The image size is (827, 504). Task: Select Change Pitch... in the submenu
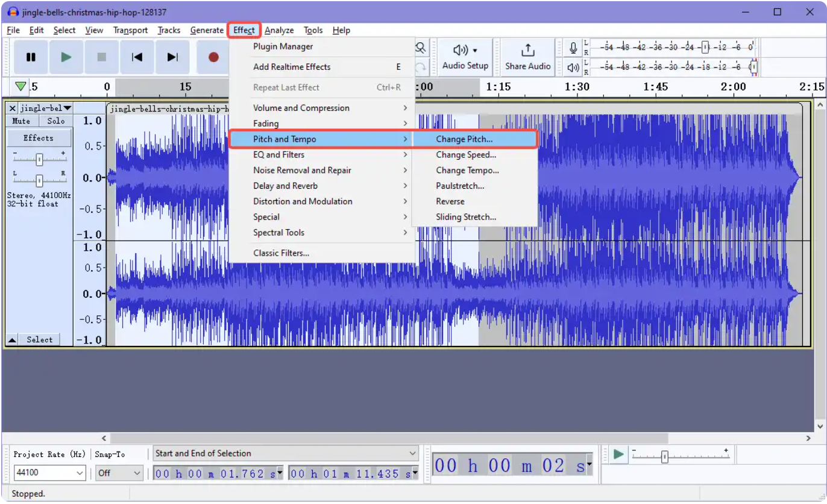[475, 139]
